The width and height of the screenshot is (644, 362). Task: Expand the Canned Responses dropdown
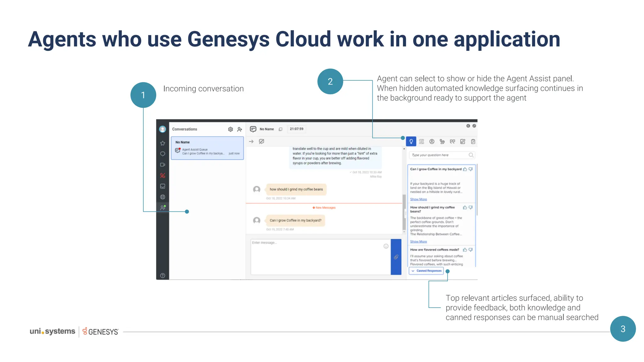point(426,271)
